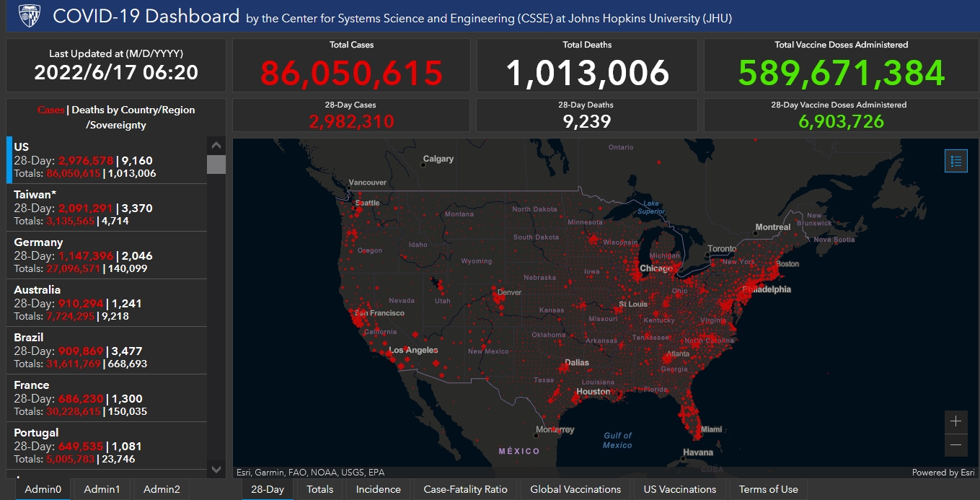Click the COVID-19 Dashboard title
980x500 pixels.
click(146, 16)
